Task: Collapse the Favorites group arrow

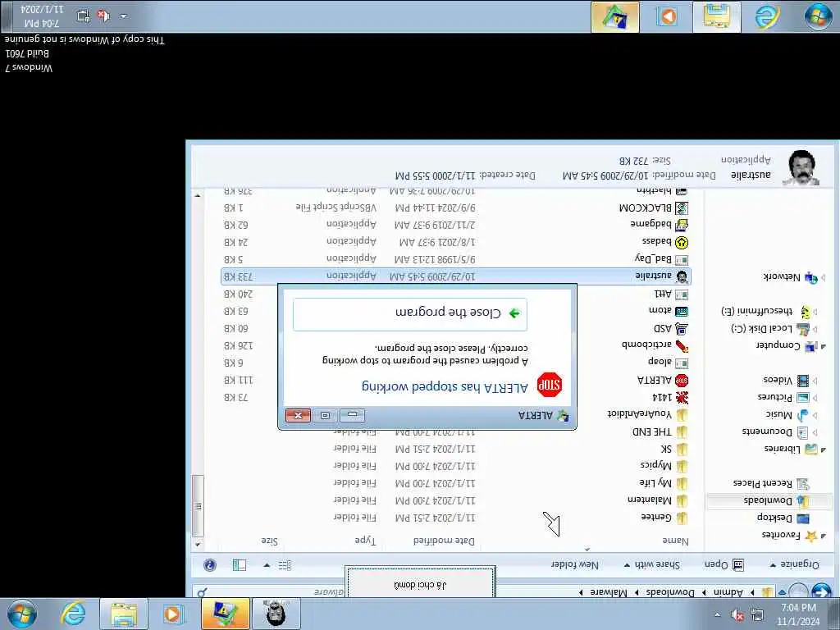Action: click(824, 535)
